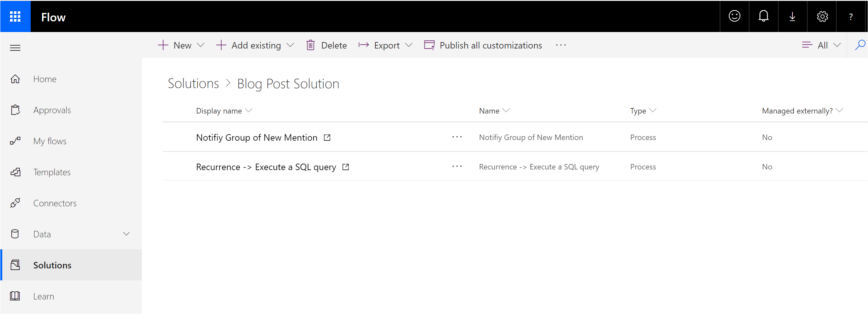Click the download arrow icon in header
This screenshot has width=868, height=314.
pos(792,16)
